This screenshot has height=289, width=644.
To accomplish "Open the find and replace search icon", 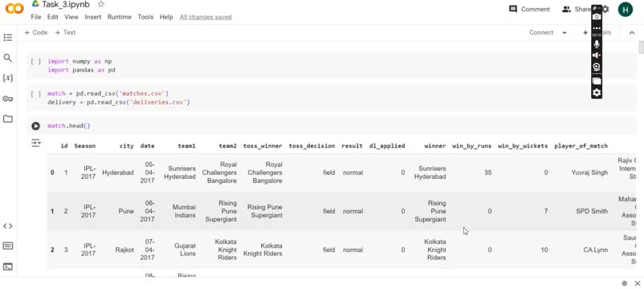I will click(x=7, y=58).
